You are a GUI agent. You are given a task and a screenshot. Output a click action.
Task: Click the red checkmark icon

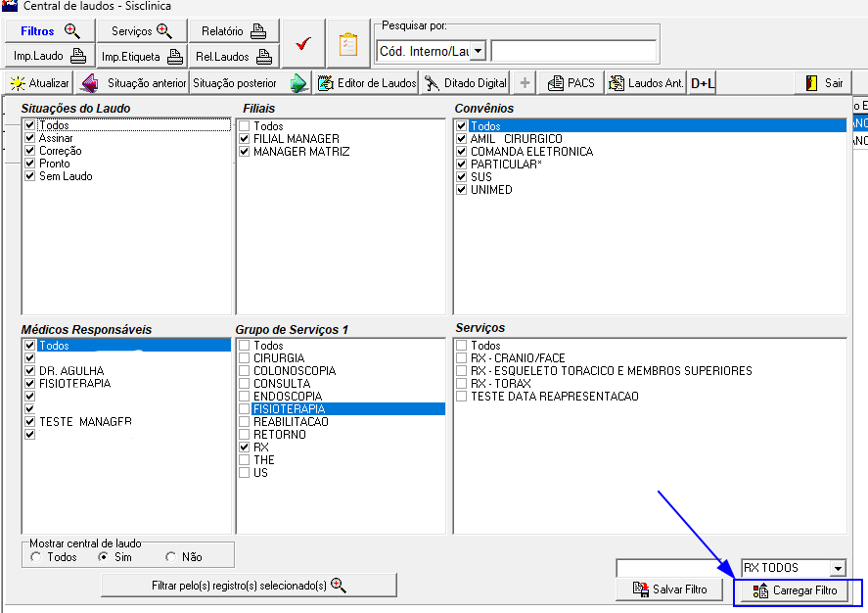tap(303, 44)
